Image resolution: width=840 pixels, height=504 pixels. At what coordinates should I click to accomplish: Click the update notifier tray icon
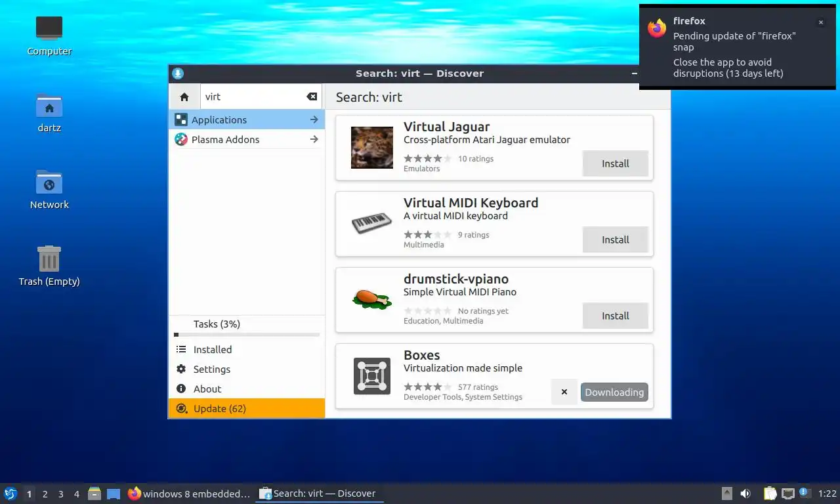805,493
